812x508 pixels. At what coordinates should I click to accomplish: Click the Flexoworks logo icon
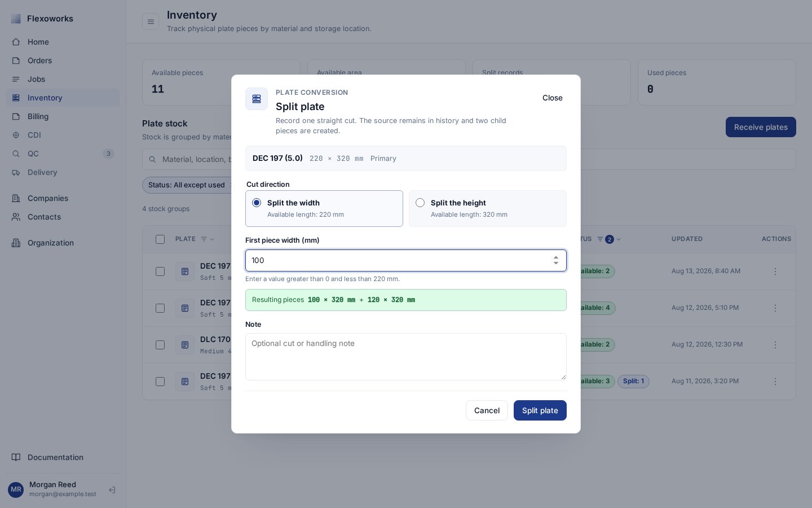(16, 19)
